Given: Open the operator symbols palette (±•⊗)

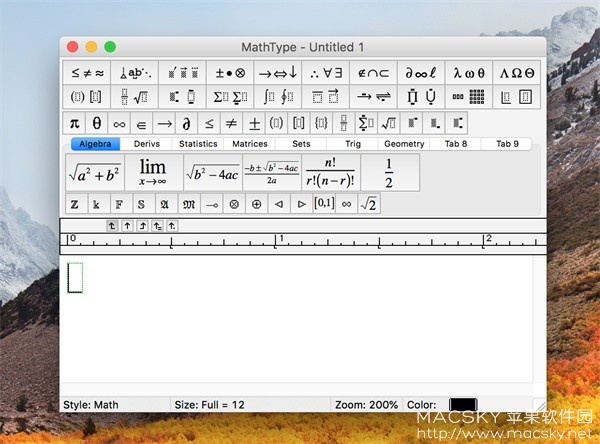Looking at the screenshot, I should [230, 72].
